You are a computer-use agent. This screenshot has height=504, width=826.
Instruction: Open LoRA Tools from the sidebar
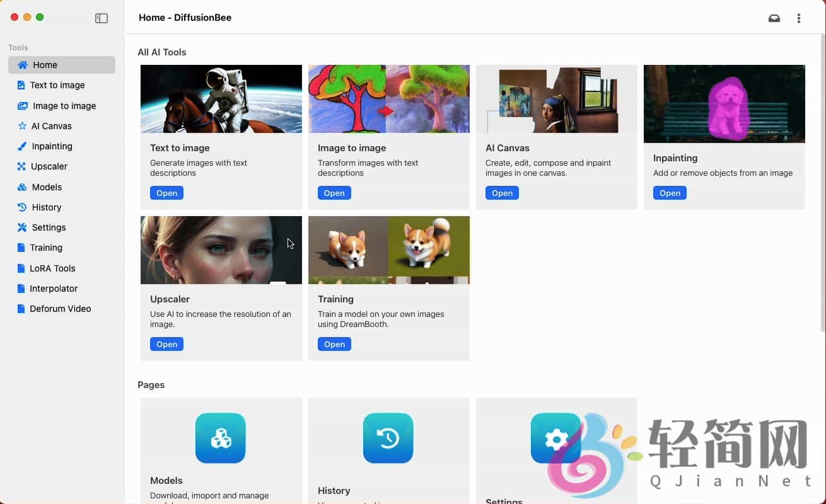(52, 268)
